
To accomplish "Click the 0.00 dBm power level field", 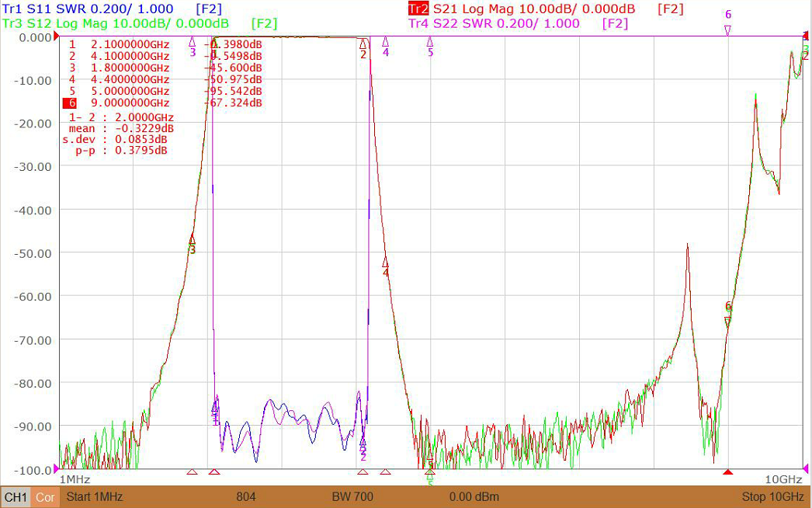I will coord(474,497).
